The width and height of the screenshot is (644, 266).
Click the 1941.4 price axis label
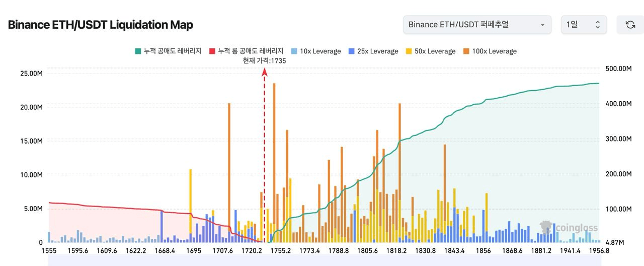tap(571, 250)
